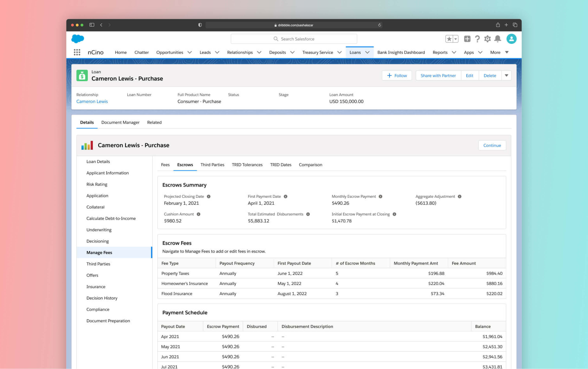Open the Cameron Lewis relationship link
The width and height of the screenshot is (588, 369).
[92, 102]
